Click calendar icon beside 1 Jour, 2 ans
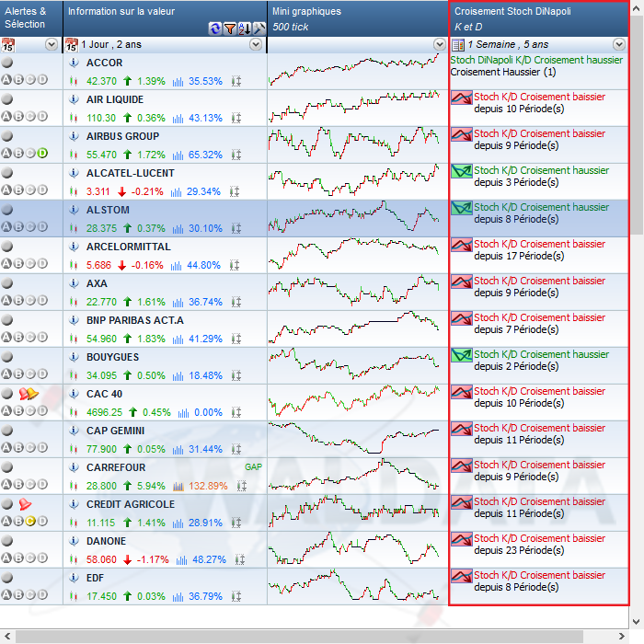This screenshot has width=644, height=644. [72, 44]
